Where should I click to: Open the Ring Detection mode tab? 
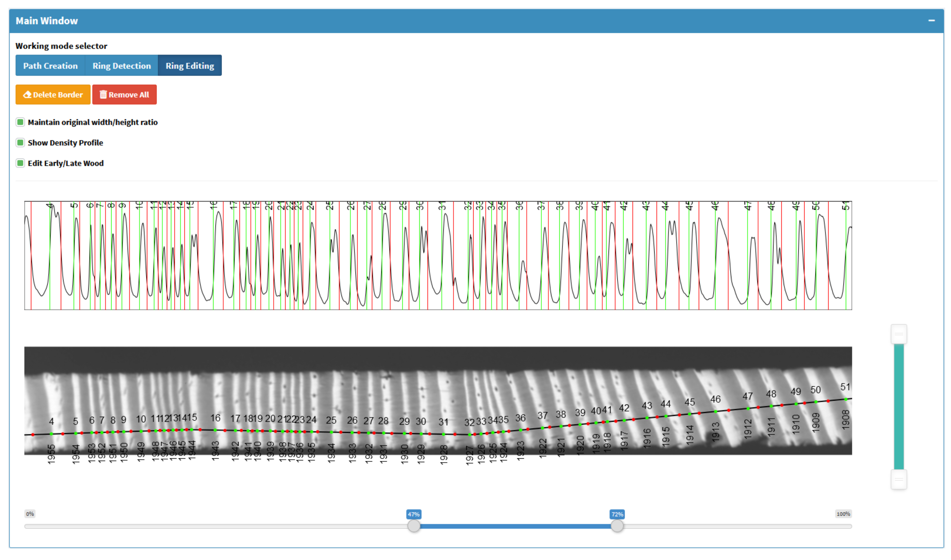click(122, 66)
